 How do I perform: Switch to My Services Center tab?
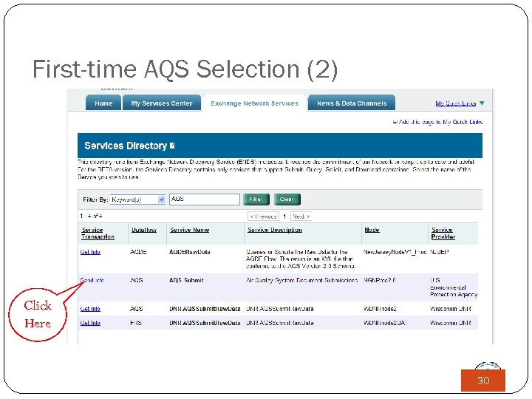click(x=162, y=103)
